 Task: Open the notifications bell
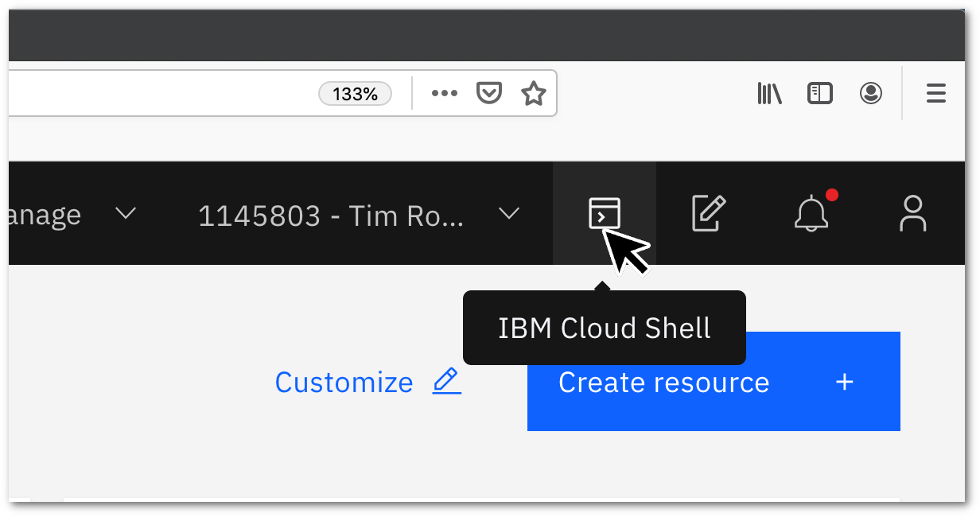click(x=811, y=213)
